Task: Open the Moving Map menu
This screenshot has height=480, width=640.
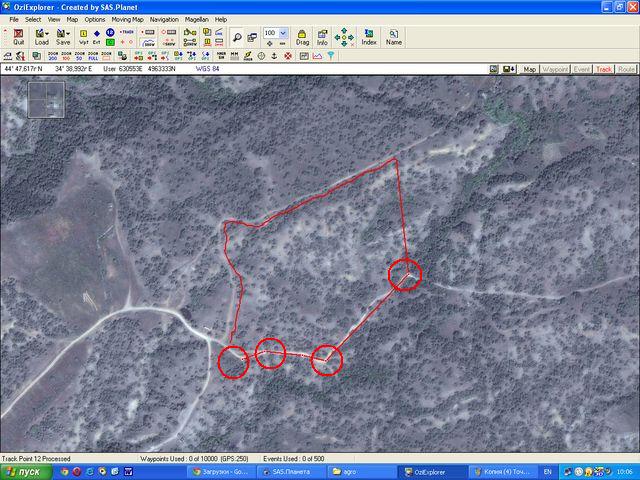Action: coord(127,19)
